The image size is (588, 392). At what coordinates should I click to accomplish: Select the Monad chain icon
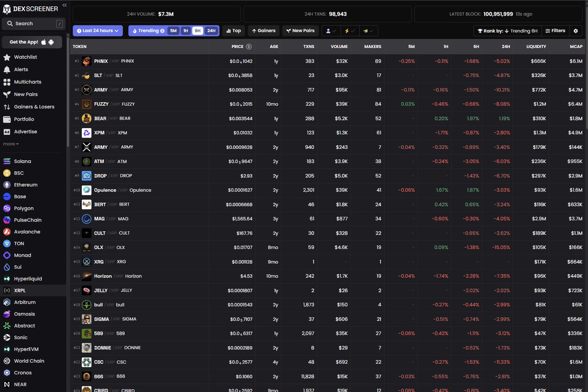coord(7,256)
